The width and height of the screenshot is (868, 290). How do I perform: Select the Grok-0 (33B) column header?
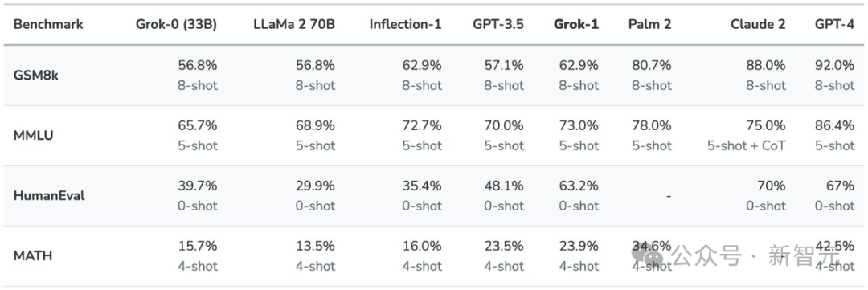click(177, 24)
